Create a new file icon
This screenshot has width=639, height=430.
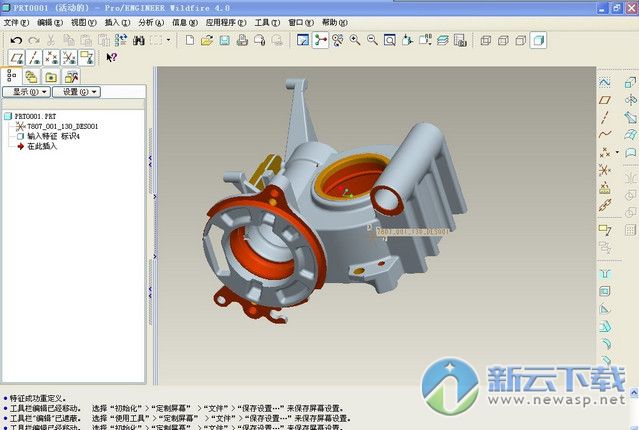tap(189, 40)
